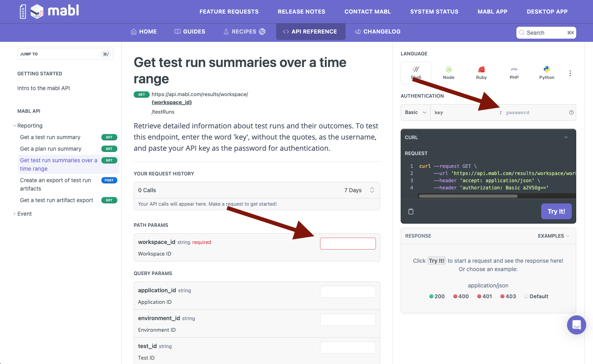Change the 7 Days history range
The image size is (593, 364).
coord(359,190)
